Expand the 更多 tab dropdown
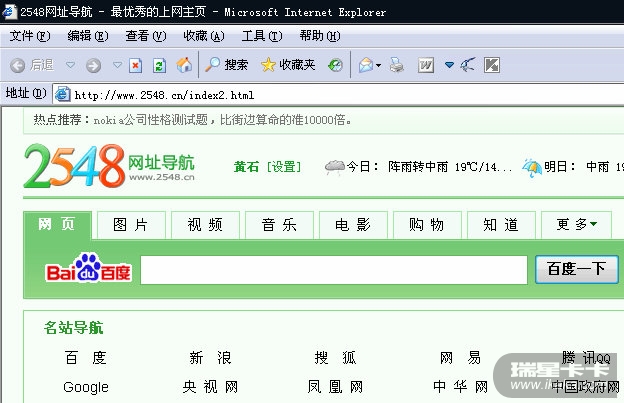The height and width of the screenshot is (403, 624). (x=594, y=224)
